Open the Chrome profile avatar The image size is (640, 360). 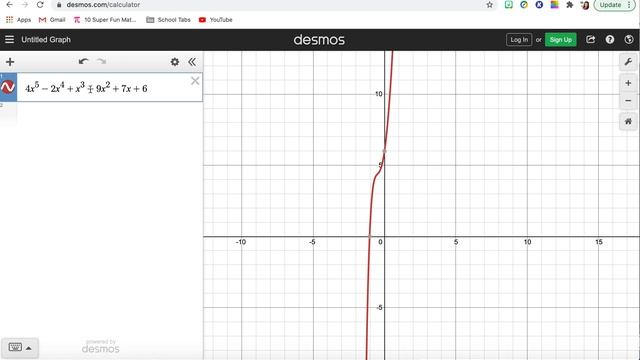tap(585, 5)
